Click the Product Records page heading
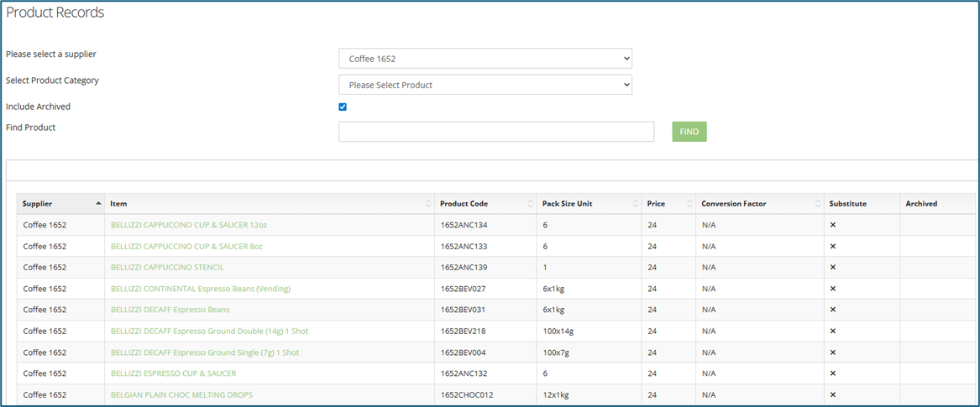 pos(55,13)
